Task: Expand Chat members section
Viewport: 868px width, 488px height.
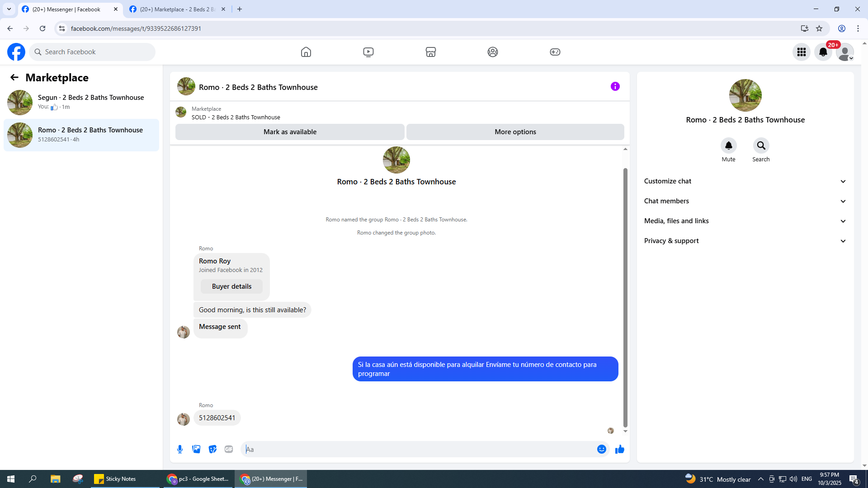Action: [x=745, y=201]
